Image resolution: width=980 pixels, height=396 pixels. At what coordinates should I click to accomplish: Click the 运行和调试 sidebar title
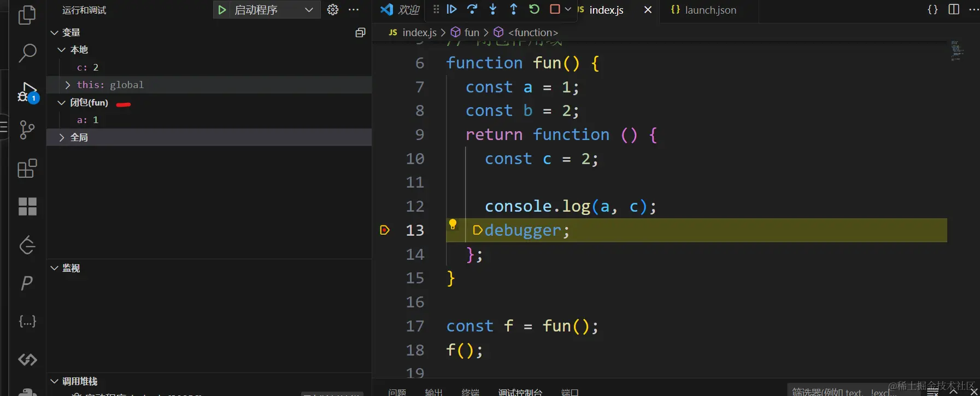point(84,10)
